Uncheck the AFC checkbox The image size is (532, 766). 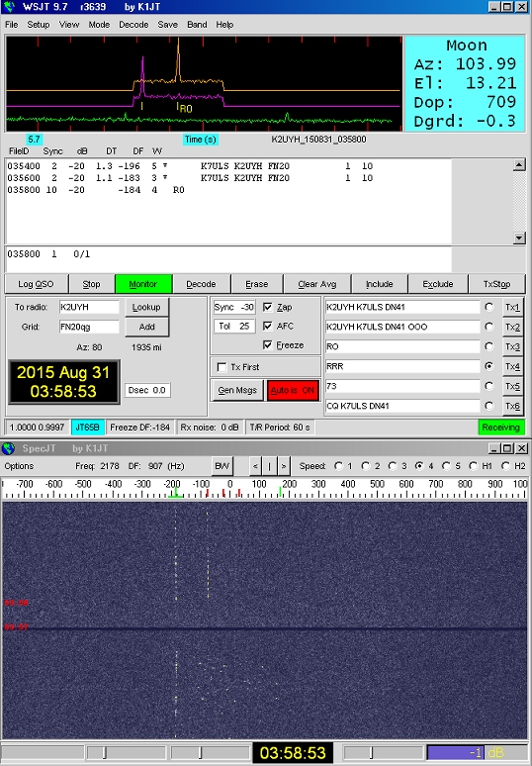tap(267, 326)
